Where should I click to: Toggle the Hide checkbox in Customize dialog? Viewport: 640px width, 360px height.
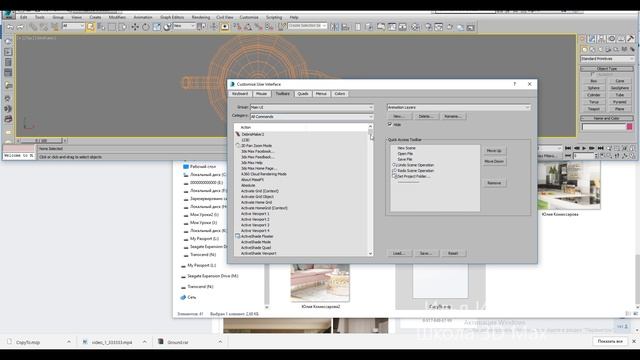pos(390,124)
